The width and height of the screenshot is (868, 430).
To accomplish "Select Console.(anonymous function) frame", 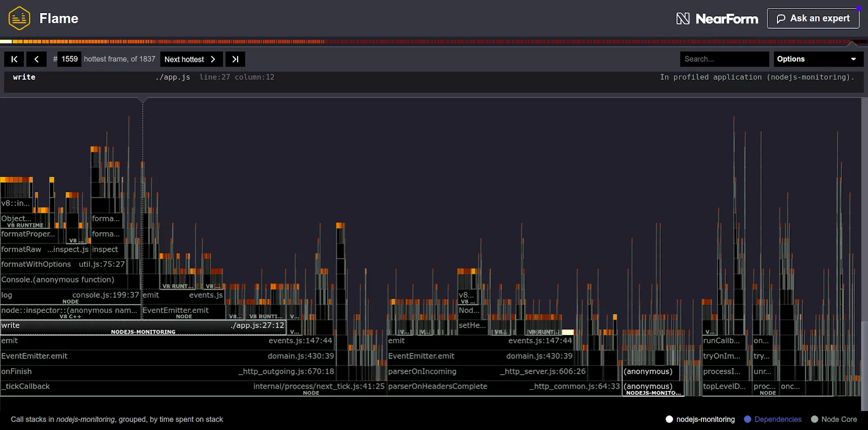I will 71,280.
